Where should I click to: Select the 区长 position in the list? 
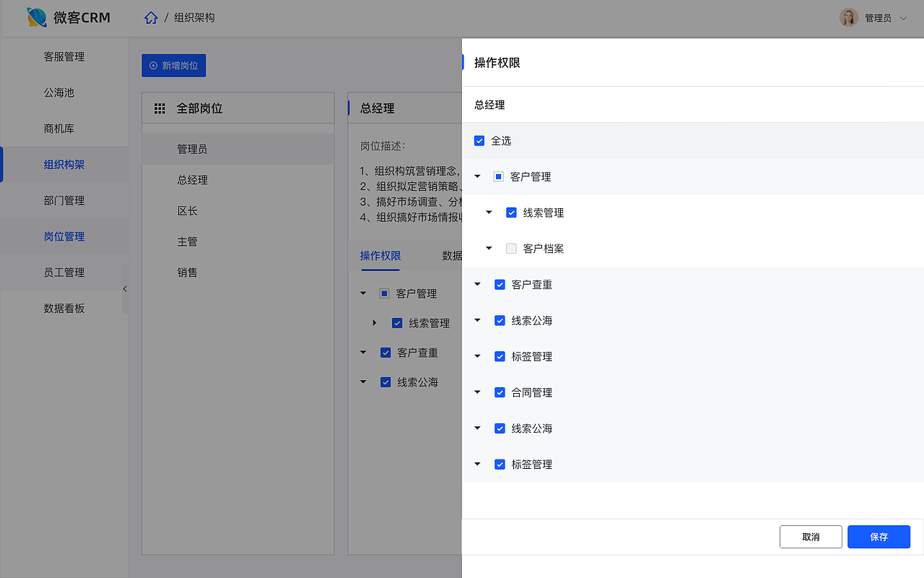point(188,211)
